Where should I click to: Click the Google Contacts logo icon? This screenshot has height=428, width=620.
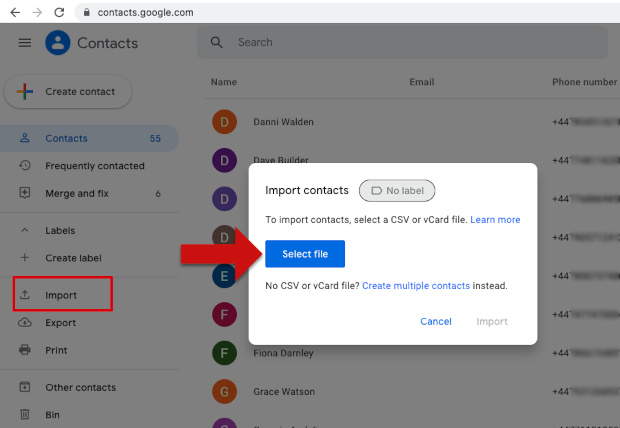tap(58, 44)
